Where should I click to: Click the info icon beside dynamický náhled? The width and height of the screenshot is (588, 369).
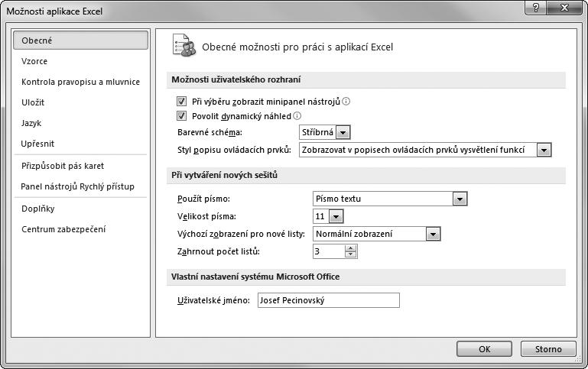point(297,116)
